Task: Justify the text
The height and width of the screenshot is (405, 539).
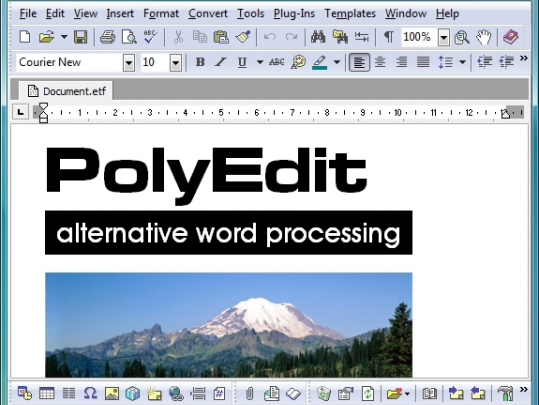Action: 423,62
